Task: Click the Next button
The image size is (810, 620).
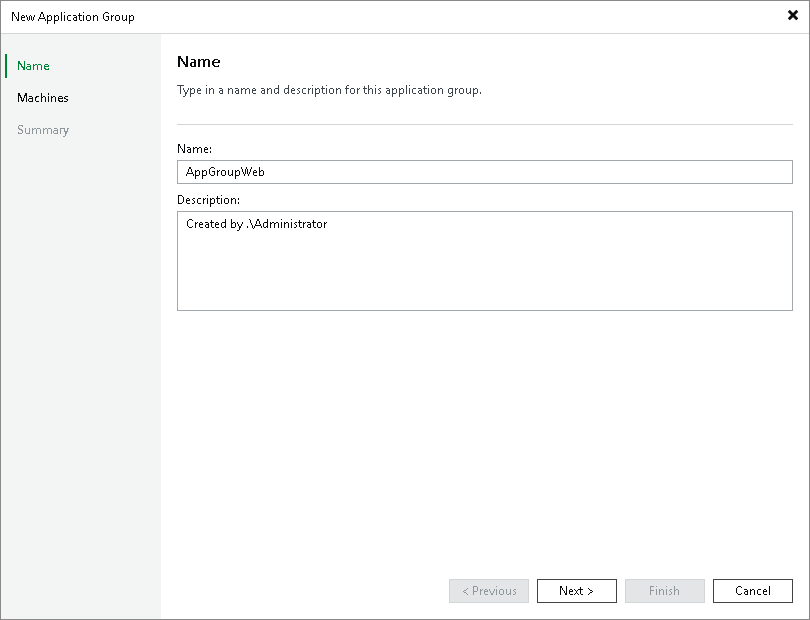Action: pyautogui.click(x=577, y=591)
